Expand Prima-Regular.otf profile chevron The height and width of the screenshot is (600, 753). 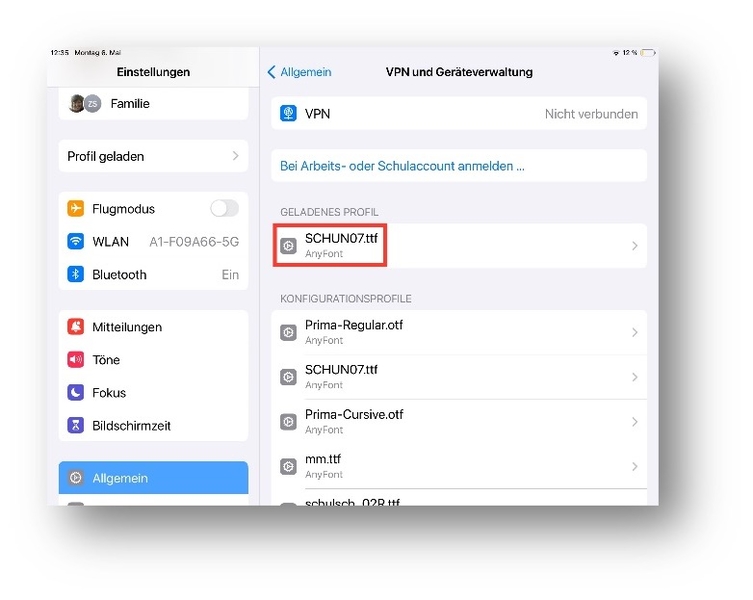(x=634, y=333)
